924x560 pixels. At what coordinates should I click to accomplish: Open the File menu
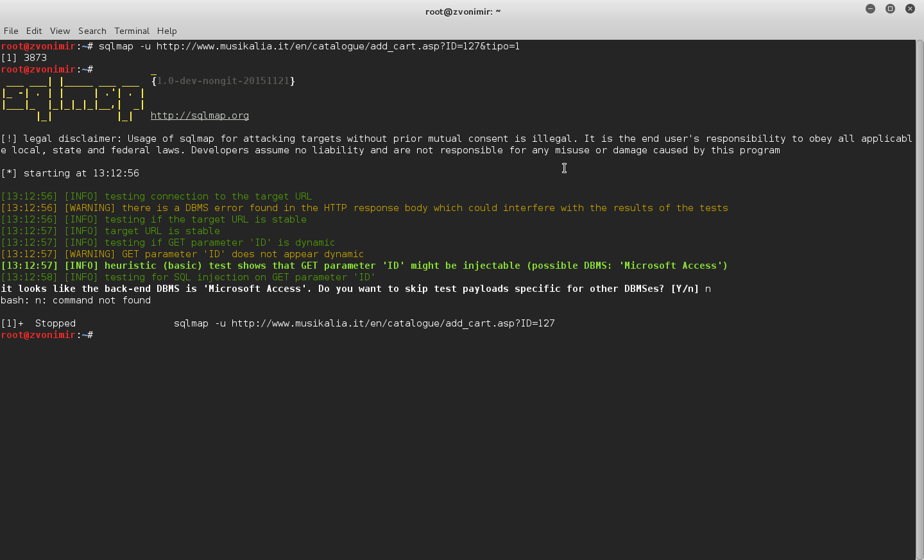11,31
